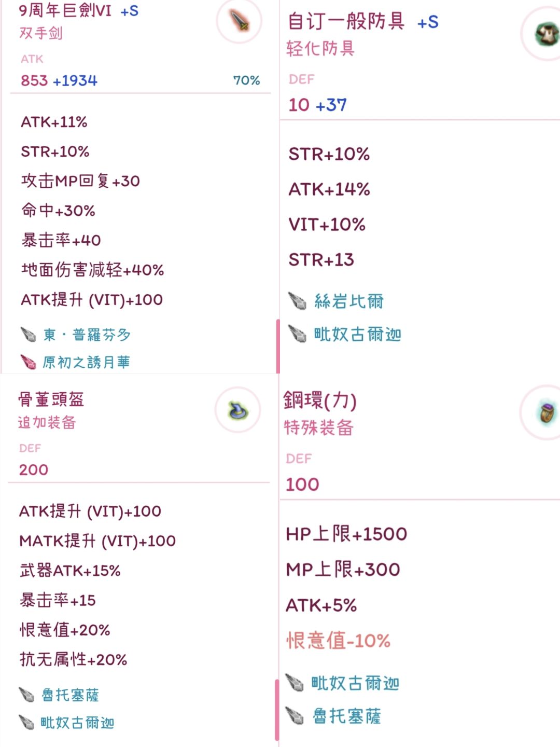Tap the antique helmet hat icon

(237, 410)
